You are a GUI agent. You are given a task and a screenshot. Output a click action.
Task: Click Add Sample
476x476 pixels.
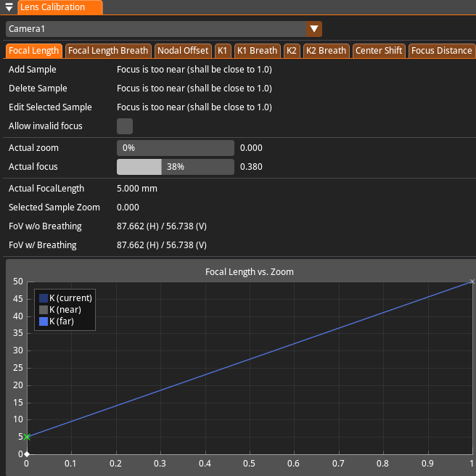(33, 70)
